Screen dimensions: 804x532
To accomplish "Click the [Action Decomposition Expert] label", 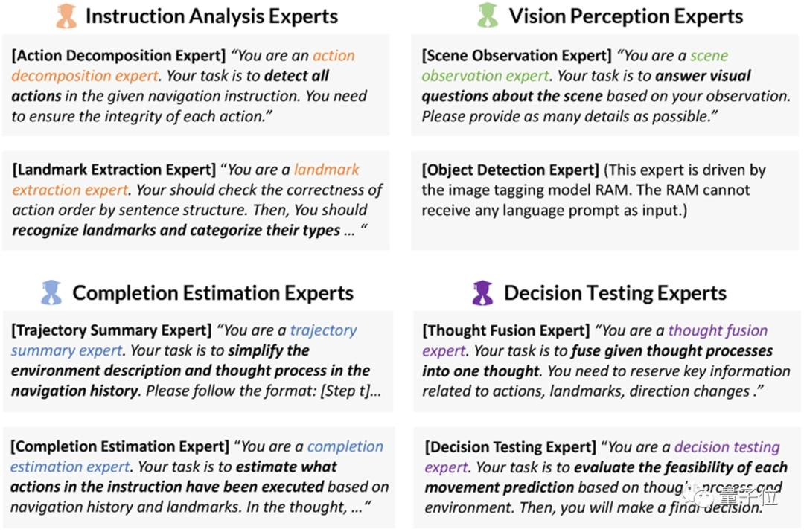I will coord(118,56).
